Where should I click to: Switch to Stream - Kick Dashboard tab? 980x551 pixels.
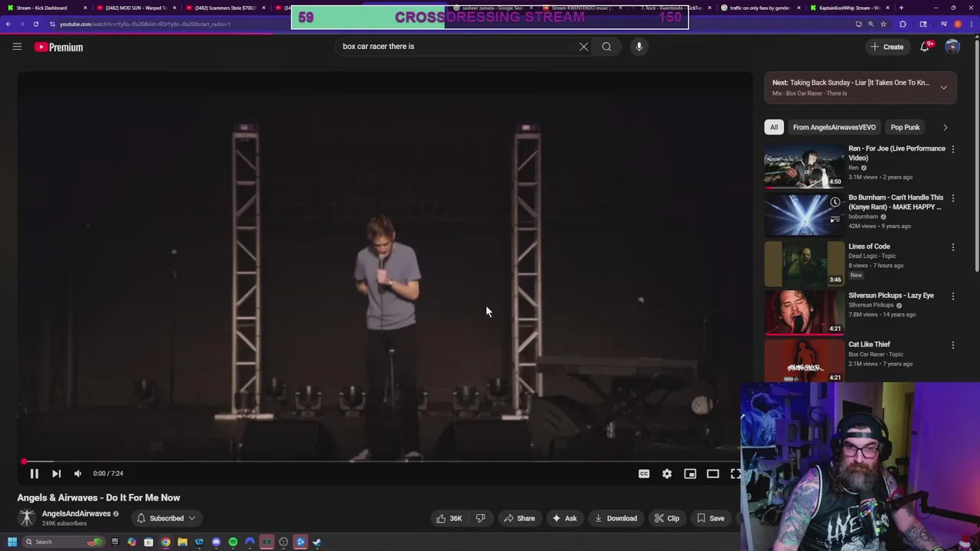46,8
